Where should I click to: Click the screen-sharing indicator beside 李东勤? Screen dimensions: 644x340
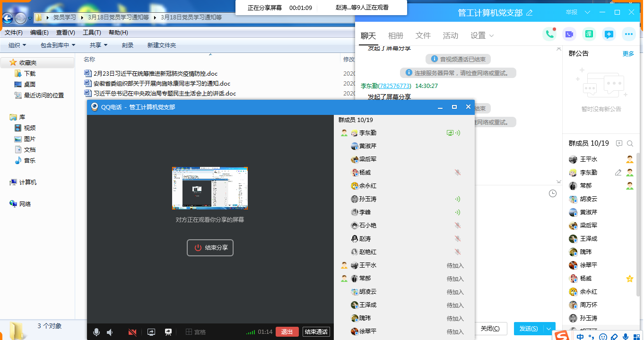(450, 133)
